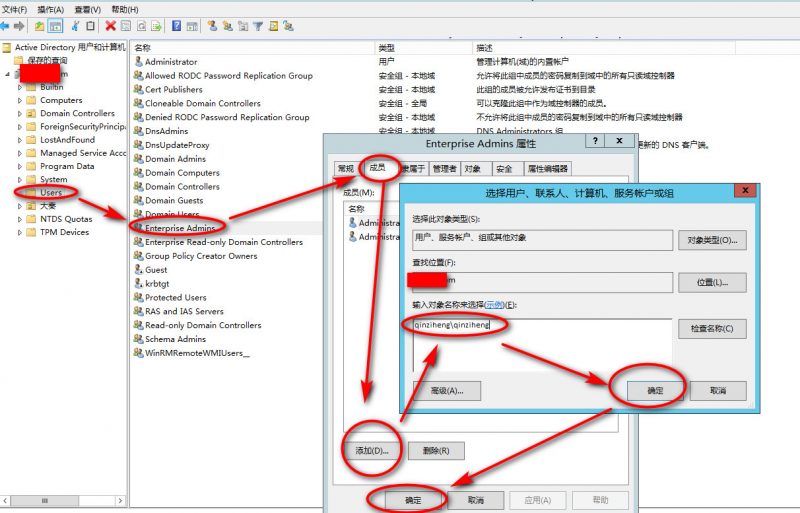Open Help with the blue question-mark icon

pyautogui.click(x=176, y=26)
